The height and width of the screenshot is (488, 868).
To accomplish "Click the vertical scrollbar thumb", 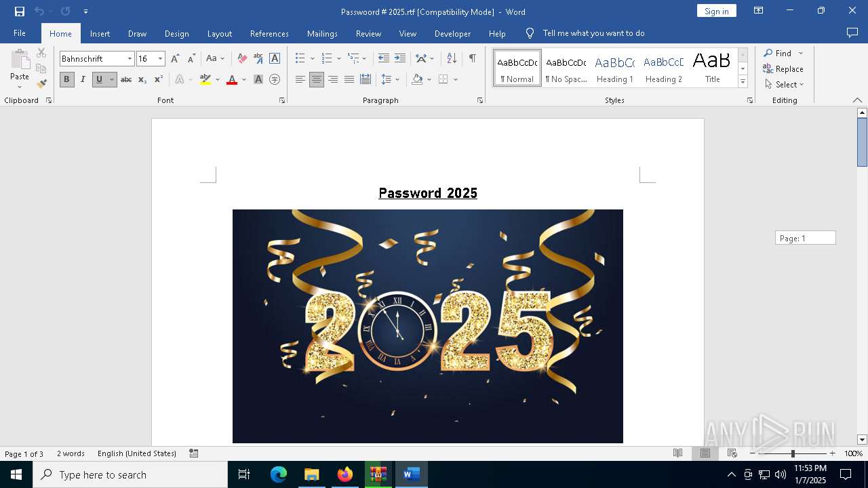I will coord(862,142).
